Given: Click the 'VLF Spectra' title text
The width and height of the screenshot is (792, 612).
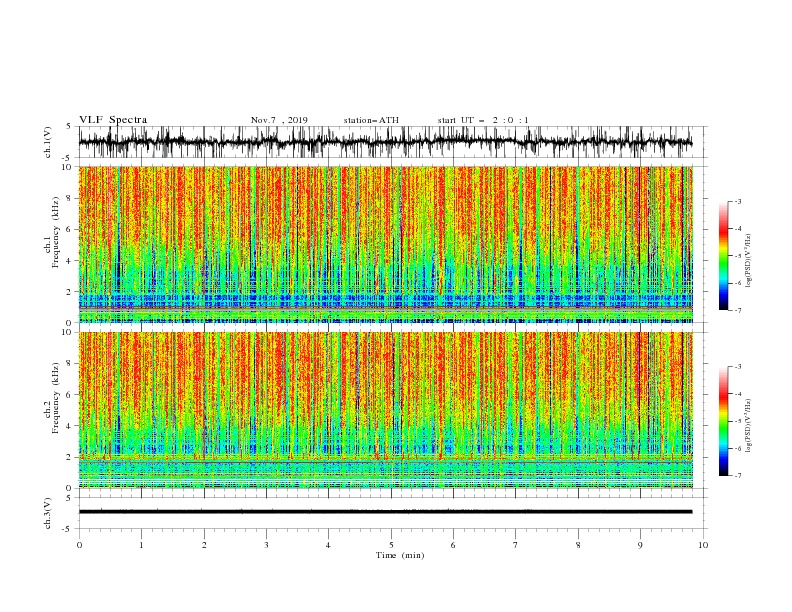Looking at the screenshot, I should 113,120.
